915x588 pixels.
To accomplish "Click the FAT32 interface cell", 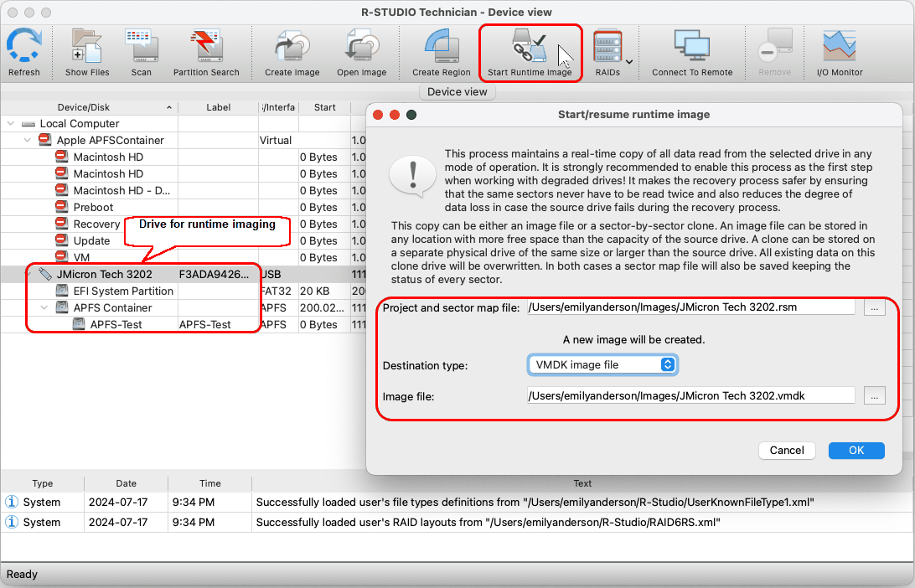I will [278, 291].
